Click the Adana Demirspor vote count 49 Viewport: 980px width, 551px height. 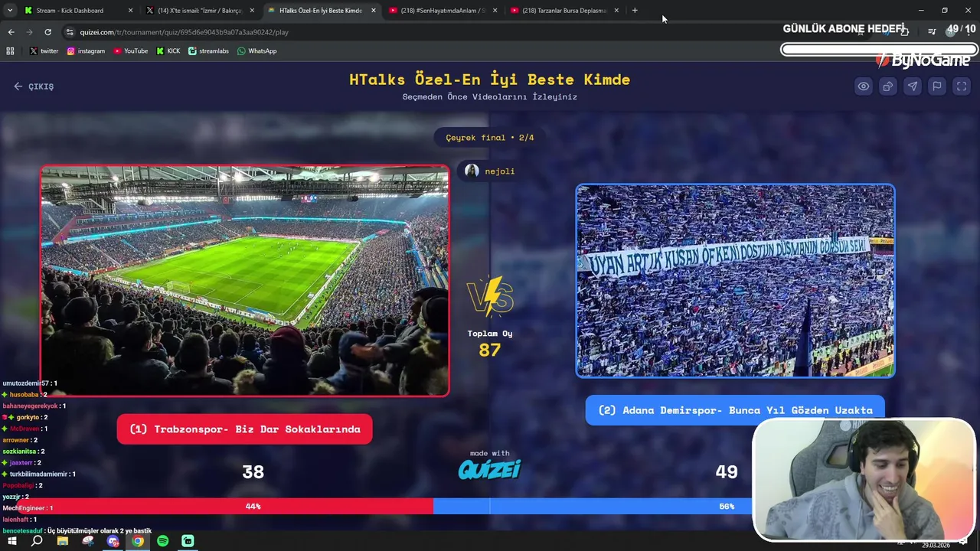tap(727, 472)
